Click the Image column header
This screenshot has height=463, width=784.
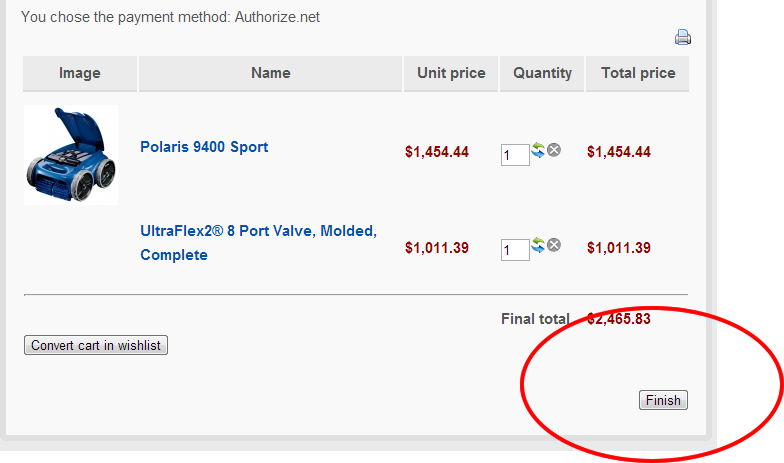(x=80, y=73)
